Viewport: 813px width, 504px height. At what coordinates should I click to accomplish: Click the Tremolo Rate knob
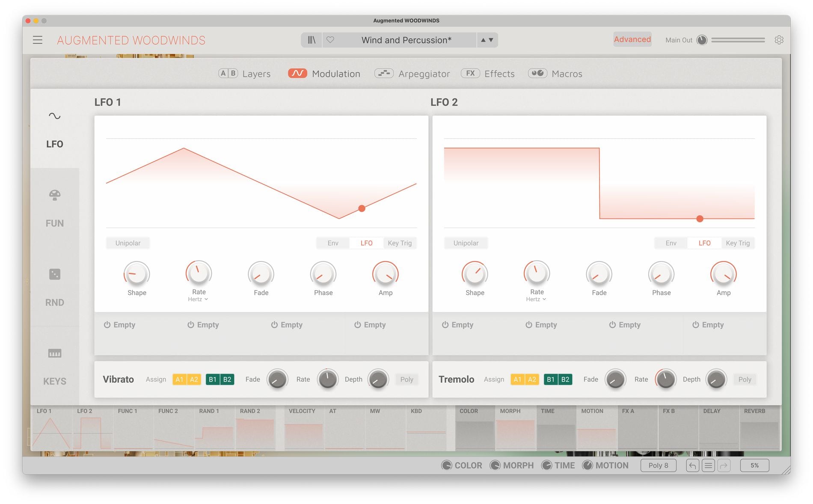coord(666,379)
